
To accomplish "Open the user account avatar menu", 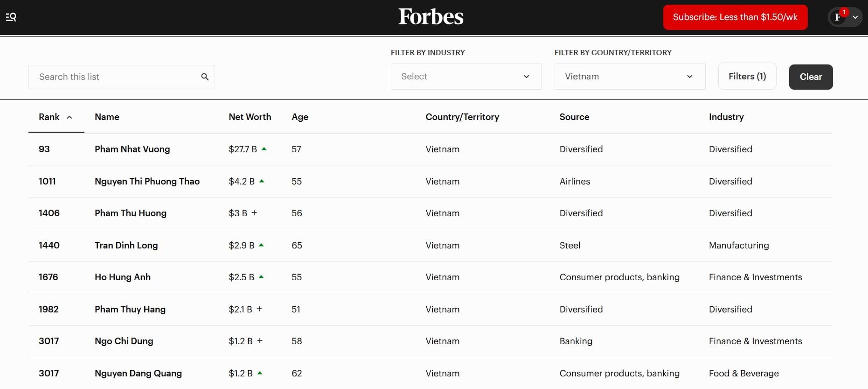I will tap(838, 17).
